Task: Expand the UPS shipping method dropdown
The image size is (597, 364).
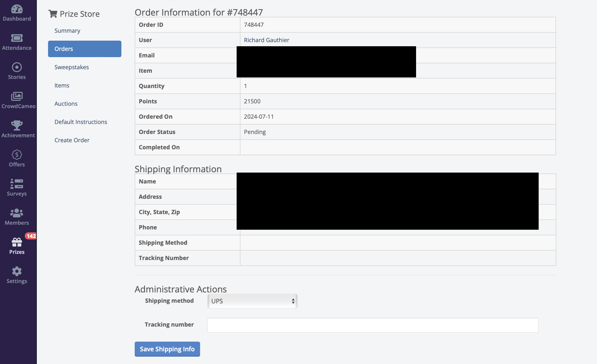Action: pyautogui.click(x=253, y=301)
